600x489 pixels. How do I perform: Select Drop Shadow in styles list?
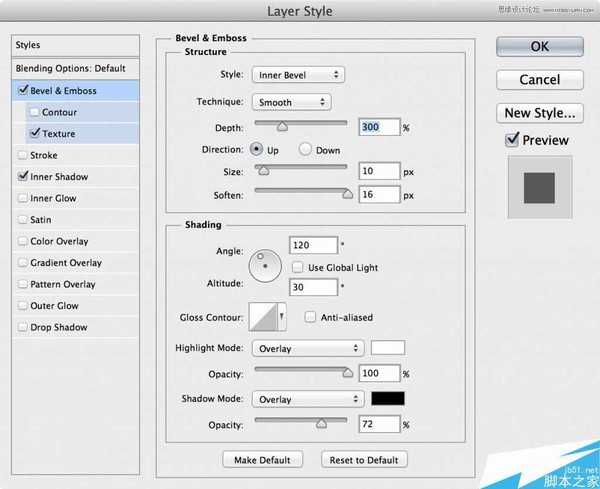coord(58,327)
